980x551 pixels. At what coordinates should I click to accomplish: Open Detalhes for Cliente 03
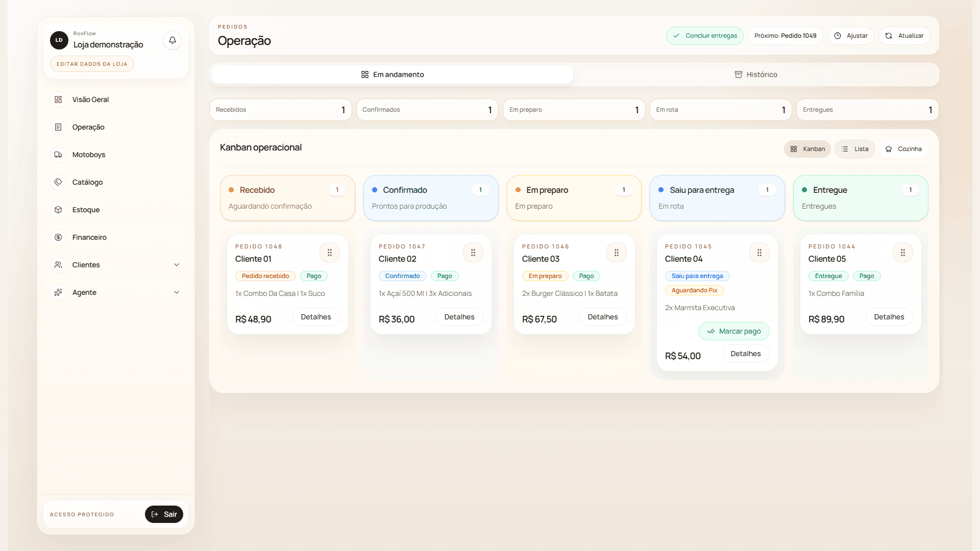[x=603, y=317]
